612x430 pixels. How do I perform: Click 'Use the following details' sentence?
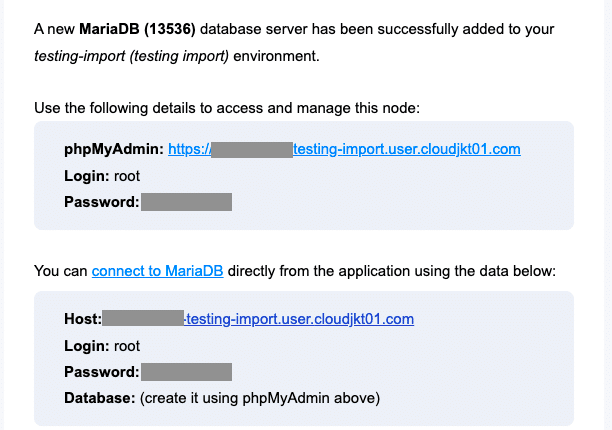(227, 108)
